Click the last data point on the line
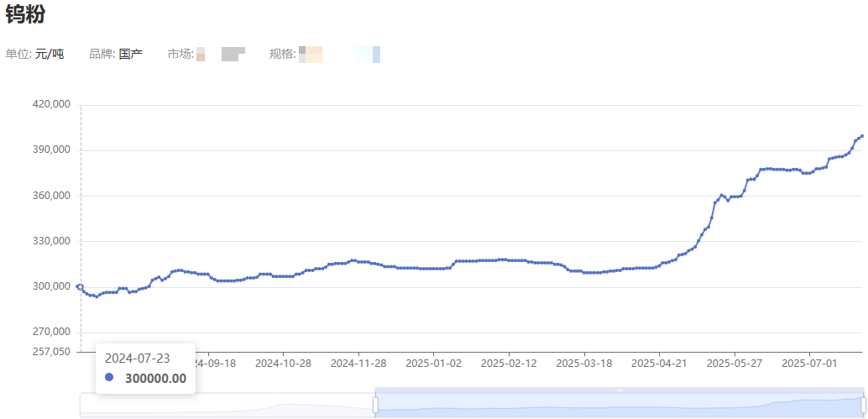The width and height of the screenshot is (868, 419). (x=862, y=136)
